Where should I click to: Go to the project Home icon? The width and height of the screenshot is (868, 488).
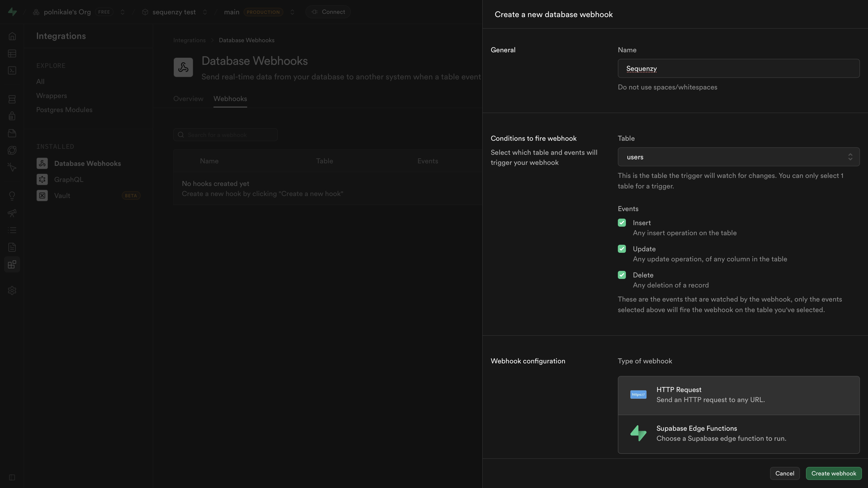[12, 36]
